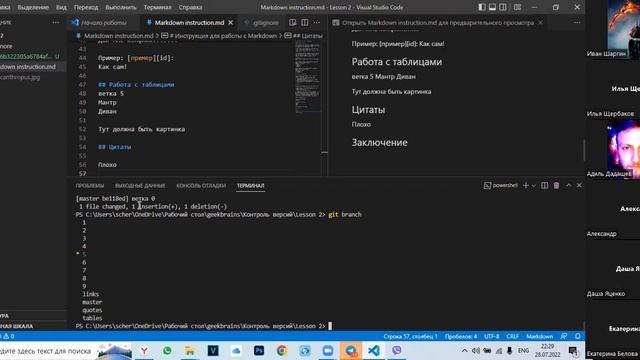
Task: Open Yandex Browser from taskbar
Action: click(144, 351)
